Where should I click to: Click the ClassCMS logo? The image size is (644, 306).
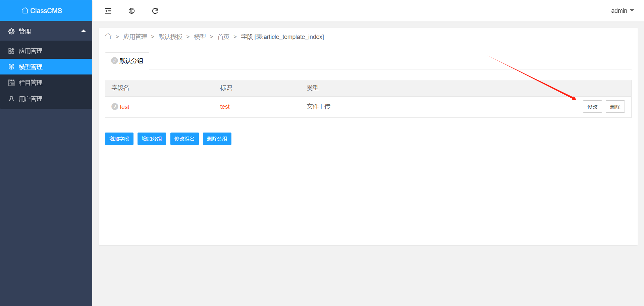coord(42,11)
